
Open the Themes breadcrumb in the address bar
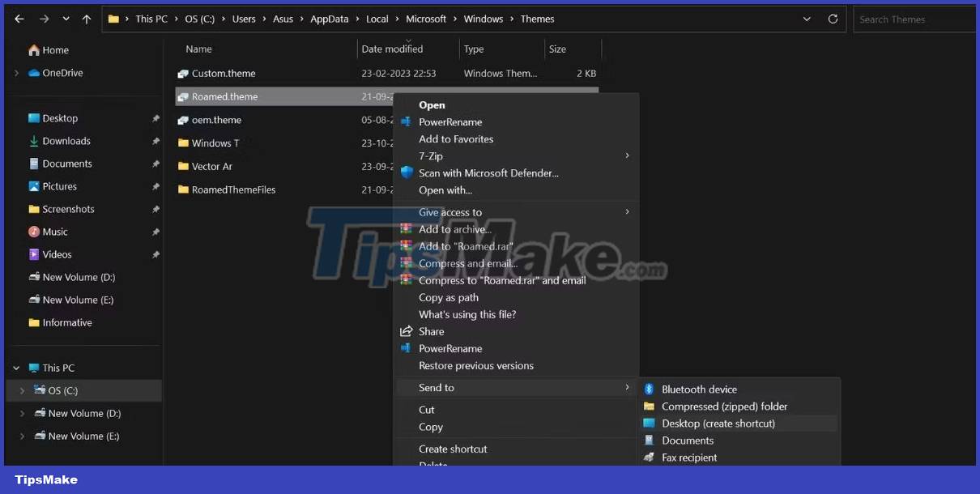(537, 19)
